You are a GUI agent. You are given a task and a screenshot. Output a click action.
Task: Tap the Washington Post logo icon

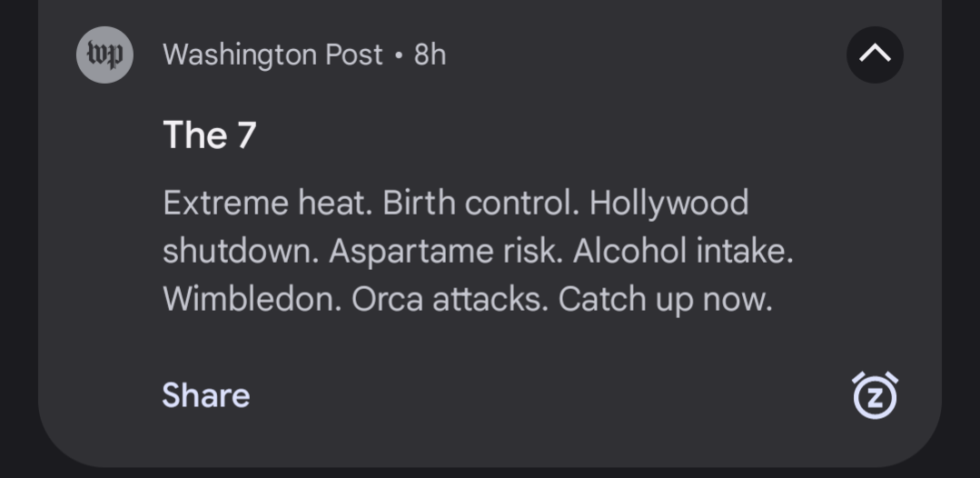104,55
